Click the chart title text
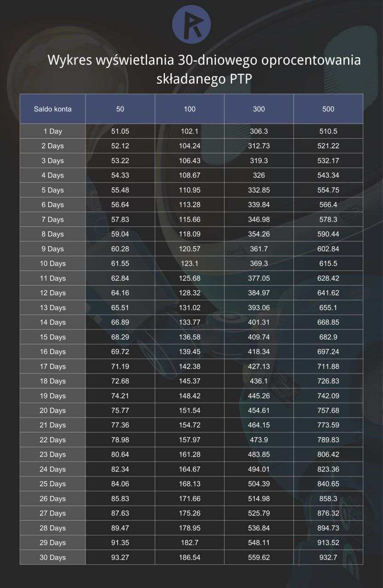The image size is (383, 588). tap(204, 69)
